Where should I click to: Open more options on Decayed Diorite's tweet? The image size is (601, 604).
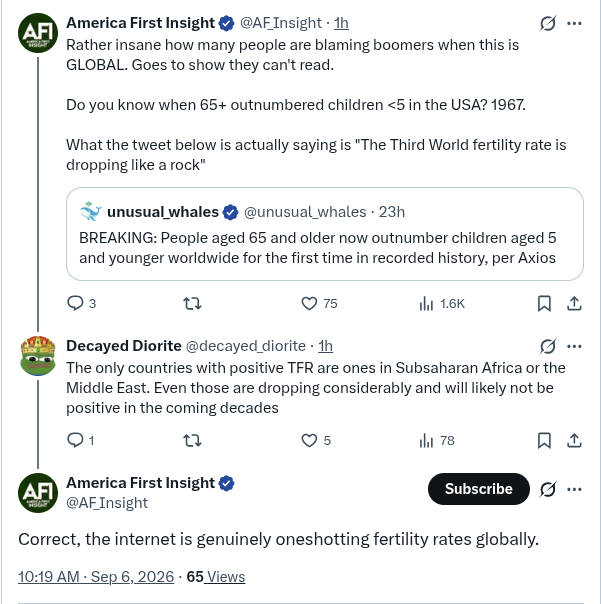(574, 346)
